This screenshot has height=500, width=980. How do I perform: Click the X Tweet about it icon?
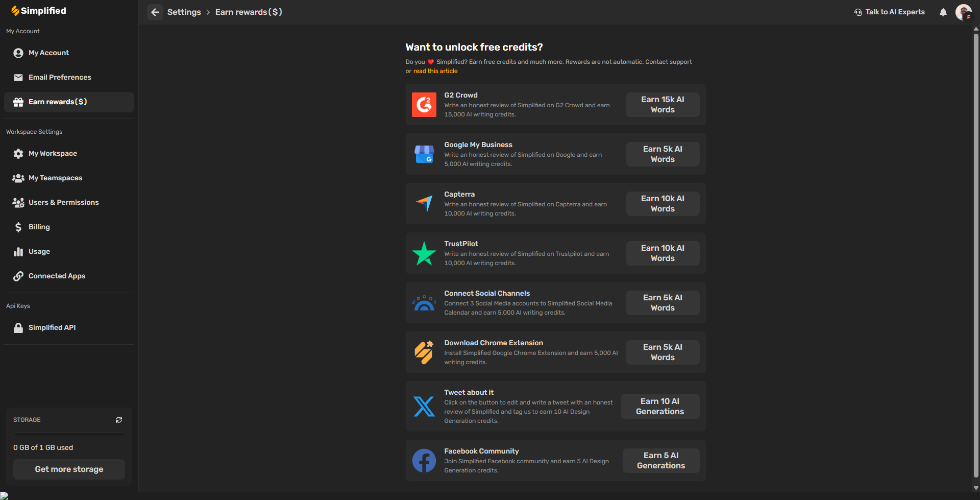424,407
